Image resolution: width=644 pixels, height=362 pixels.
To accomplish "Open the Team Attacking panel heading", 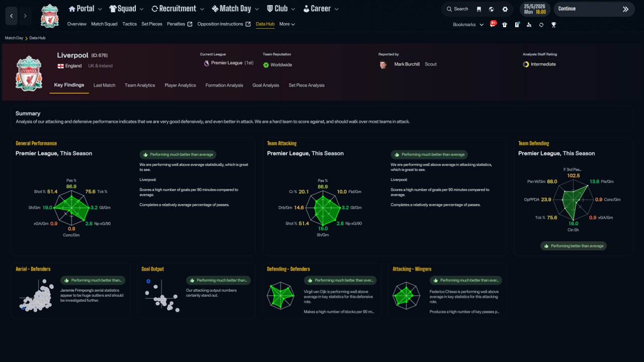I will point(282,143).
